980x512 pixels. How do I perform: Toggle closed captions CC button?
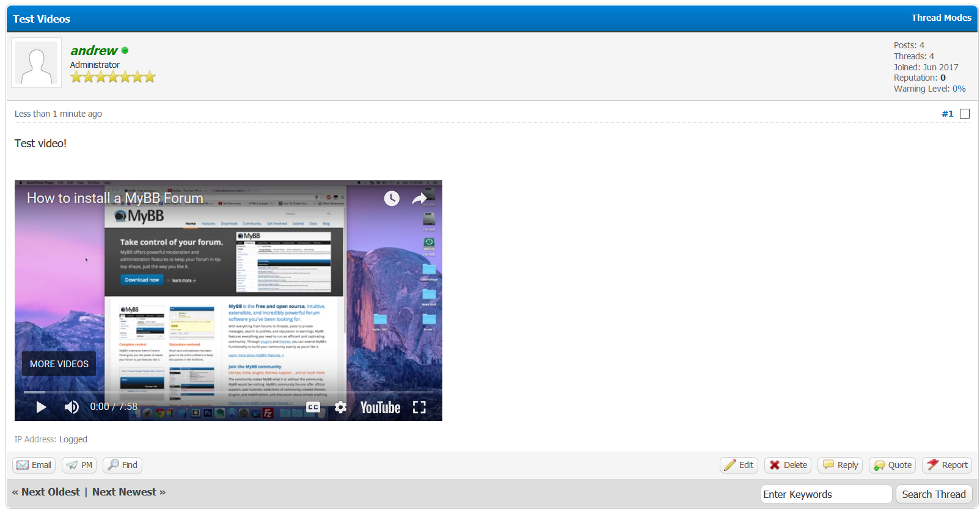click(x=313, y=407)
